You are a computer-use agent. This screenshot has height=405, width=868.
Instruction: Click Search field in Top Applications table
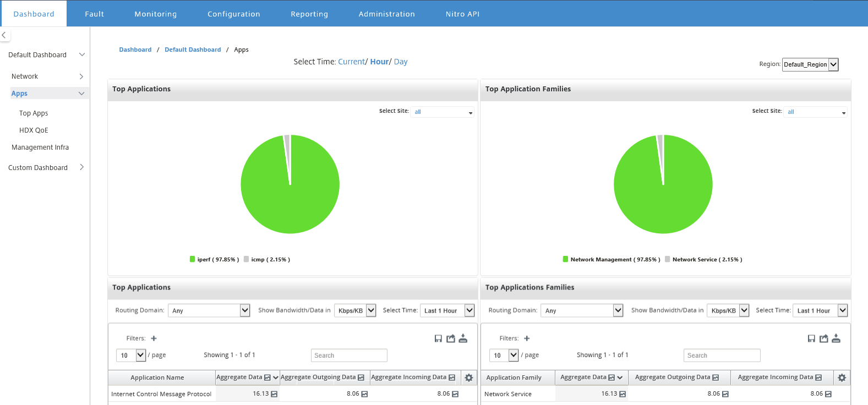(x=349, y=355)
